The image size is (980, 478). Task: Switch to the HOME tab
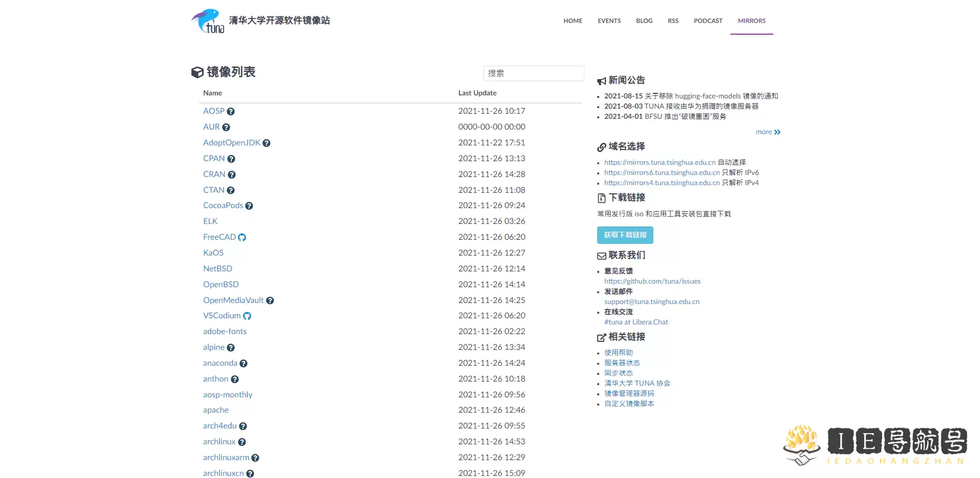click(x=573, y=21)
